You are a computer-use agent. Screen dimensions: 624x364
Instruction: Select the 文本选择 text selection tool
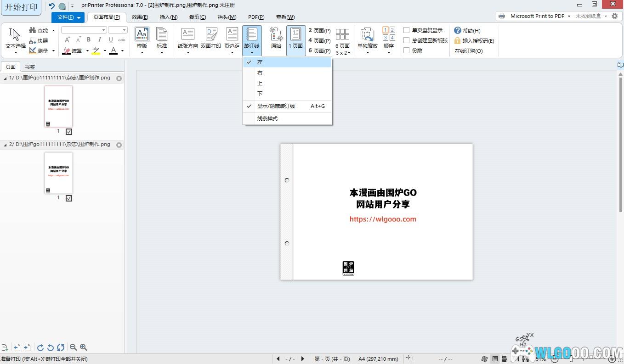(15, 38)
